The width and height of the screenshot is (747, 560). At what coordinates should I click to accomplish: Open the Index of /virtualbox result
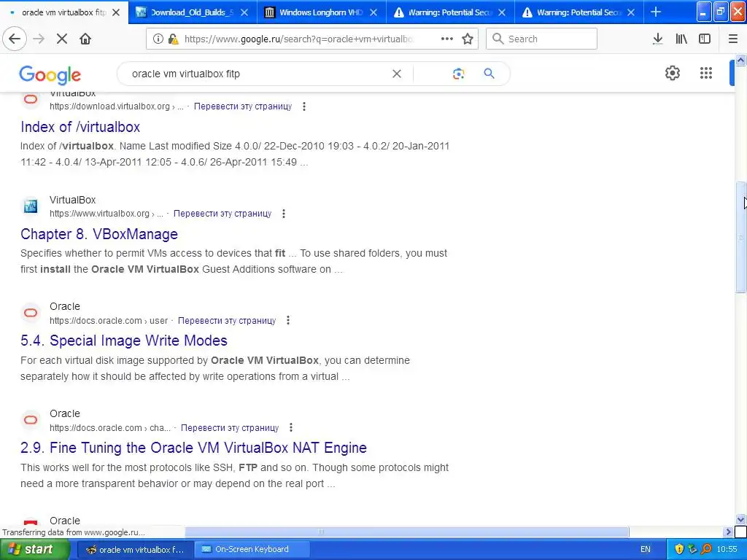click(x=80, y=127)
